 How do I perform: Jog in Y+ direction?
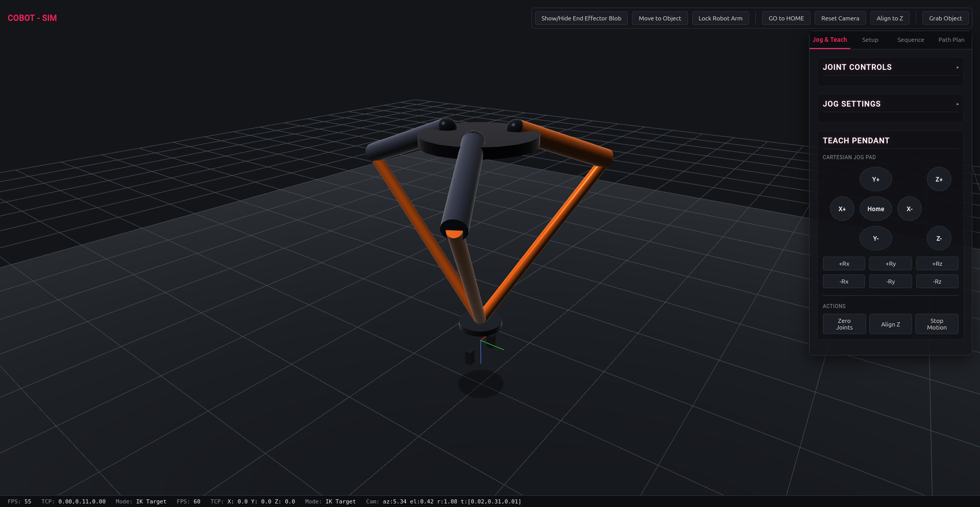(875, 179)
